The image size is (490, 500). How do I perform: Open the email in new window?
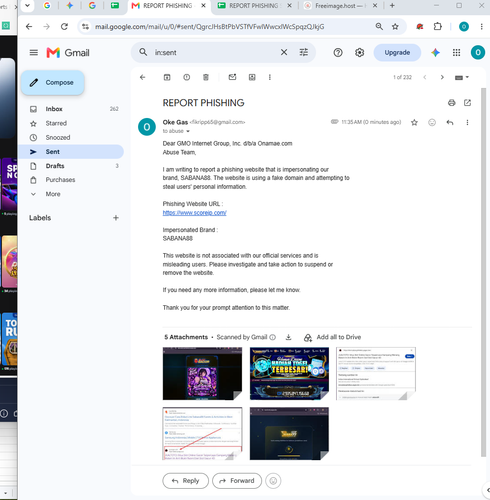click(467, 103)
